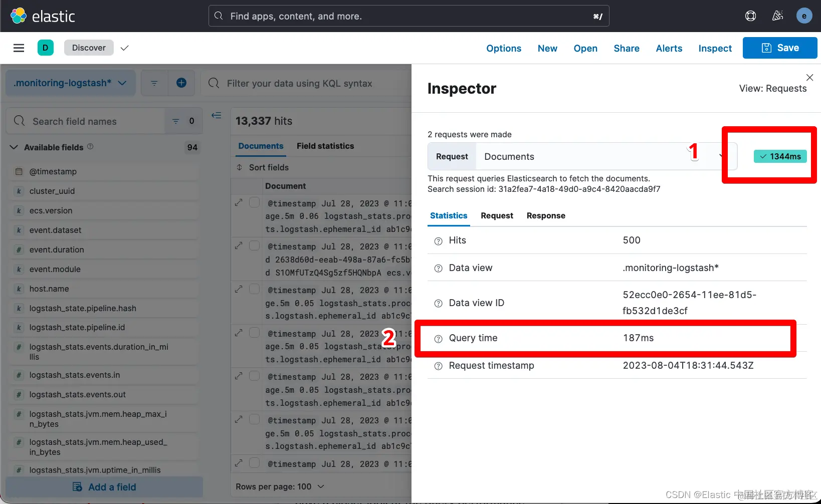Open the chevron next to Discover
821x504 pixels.
coord(125,48)
